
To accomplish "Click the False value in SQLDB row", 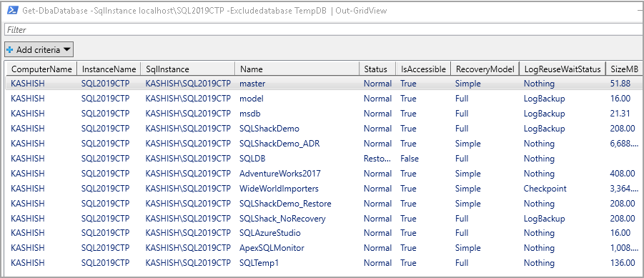I will click(x=409, y=159).
